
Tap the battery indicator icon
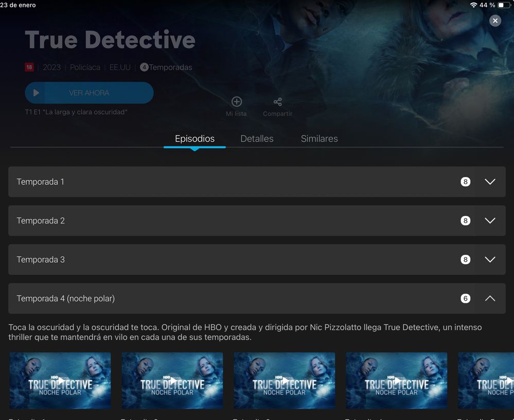[x=504, y=5]
